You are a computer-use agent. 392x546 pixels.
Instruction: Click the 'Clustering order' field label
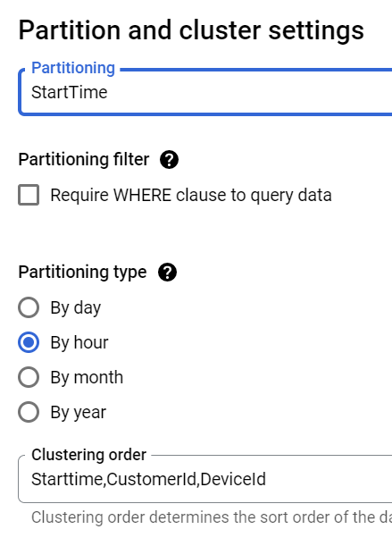(88, 455)
